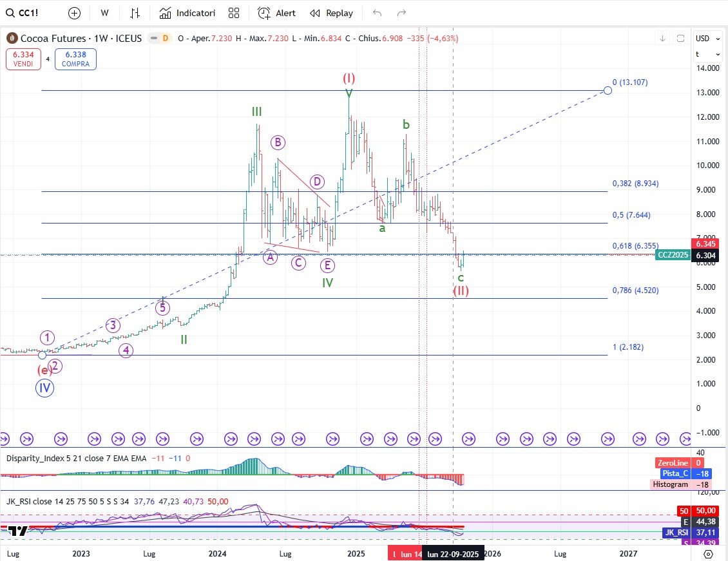The height and width of the screenshot is (561, 728).
Task: Open the indicator templates grid icon
Action: [234, 13]
